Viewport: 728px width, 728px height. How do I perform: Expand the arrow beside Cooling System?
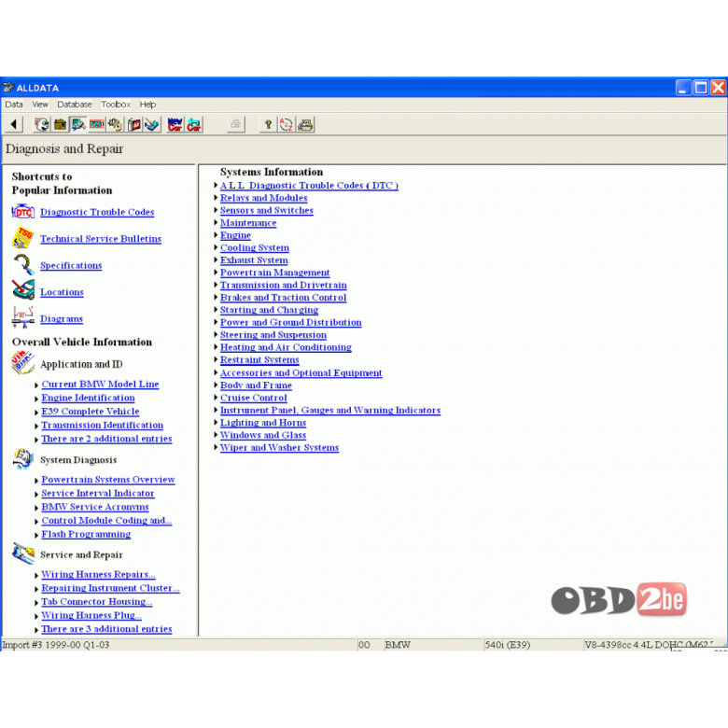[x=216, y=247]
